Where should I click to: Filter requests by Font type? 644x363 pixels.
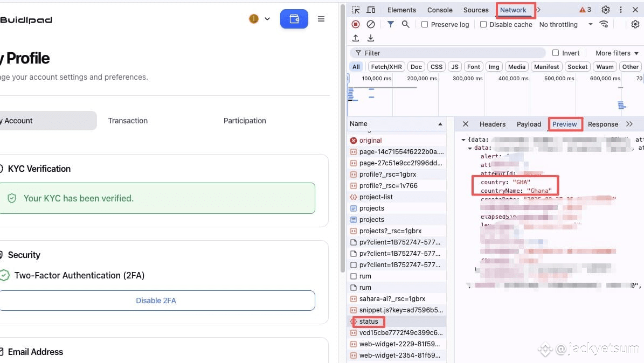pyautogui.click(x=474, y=67)
